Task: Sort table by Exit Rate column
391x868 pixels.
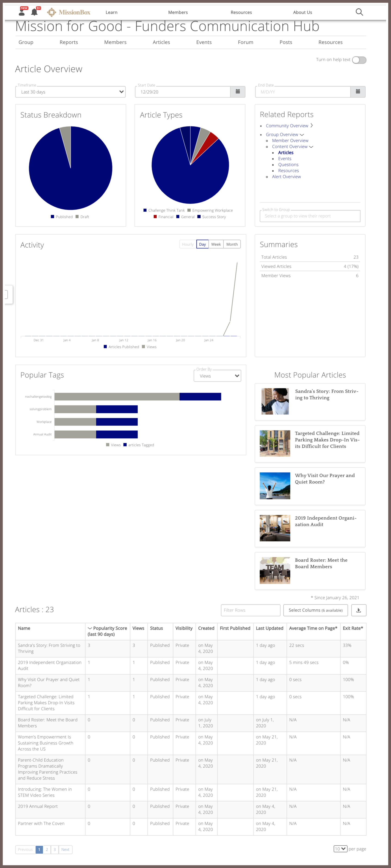Action: point(353,628)
